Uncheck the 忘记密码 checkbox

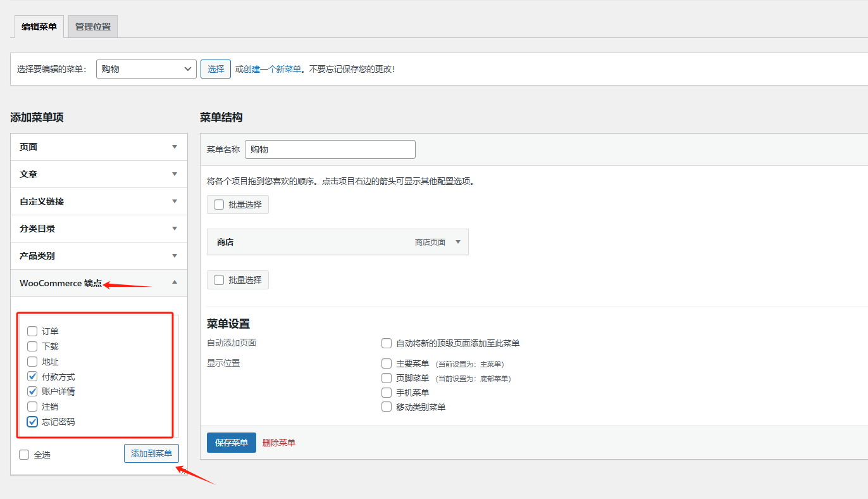click(32, 421)
